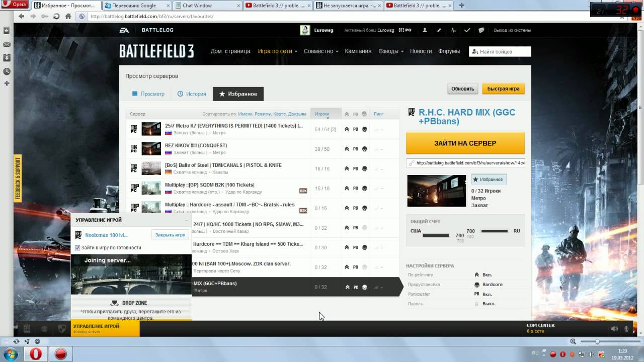644x362 pixels.
Task: Add a panel with sidebar plus icon
Action: pos(7,83)
